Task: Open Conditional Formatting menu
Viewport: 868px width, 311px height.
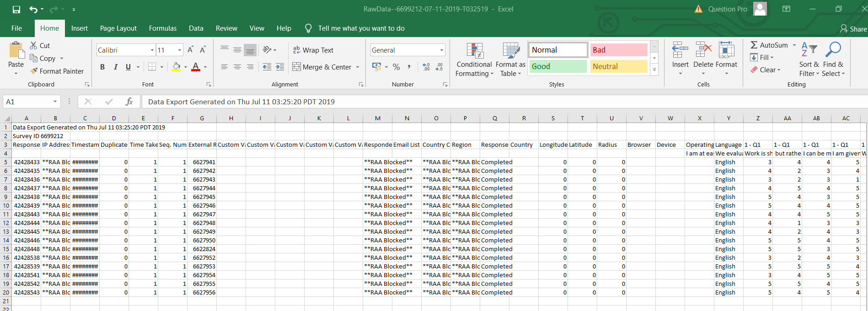Action: click(x=474, y=59)
